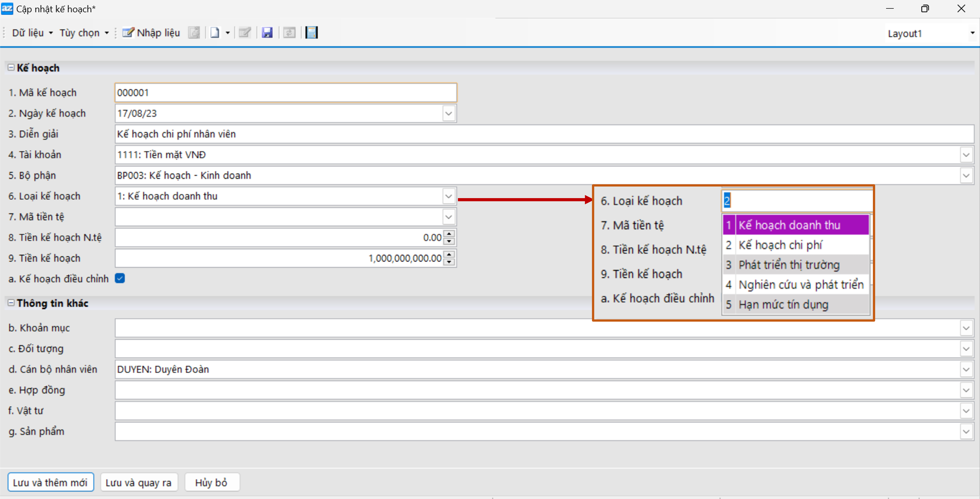Open the Ngày kế hoạch date dropdown
This screenshot has width=980, height=499.
[x=449, y=113]
